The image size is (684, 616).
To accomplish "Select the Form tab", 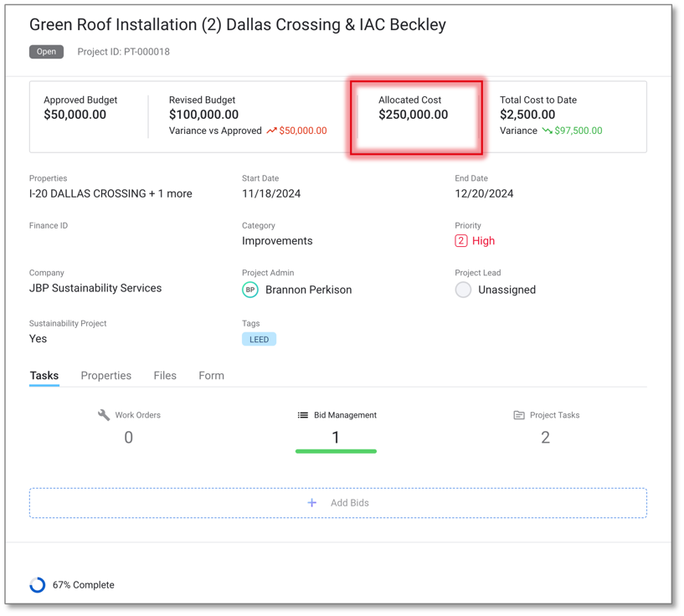I will pyautogui.click(x=211, y=376).
